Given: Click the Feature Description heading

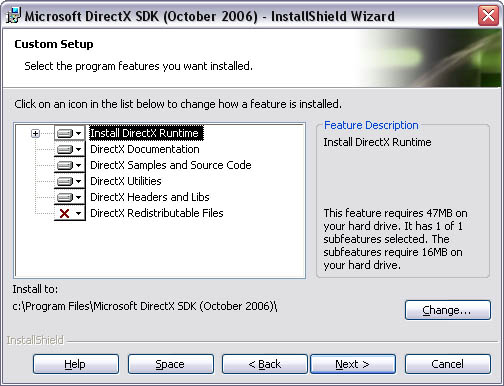Looking at the screenshot, I should click(x=371, y=125).
